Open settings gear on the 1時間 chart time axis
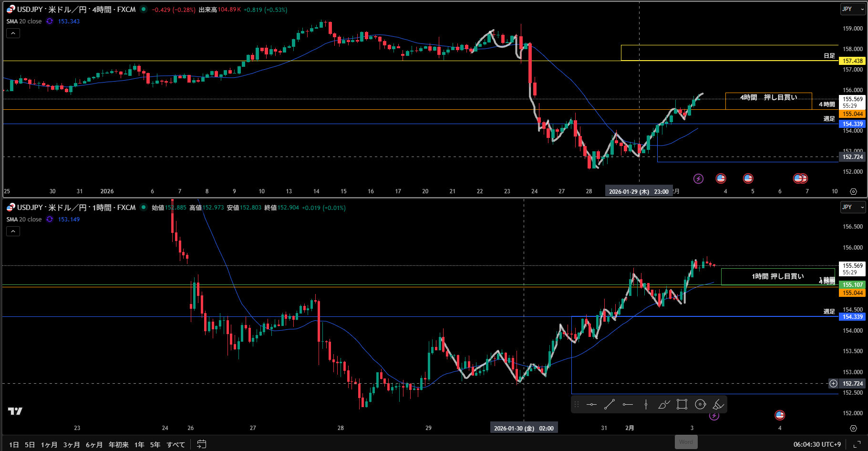The height and width of the screenshot is (451, 868). point(853,428)
